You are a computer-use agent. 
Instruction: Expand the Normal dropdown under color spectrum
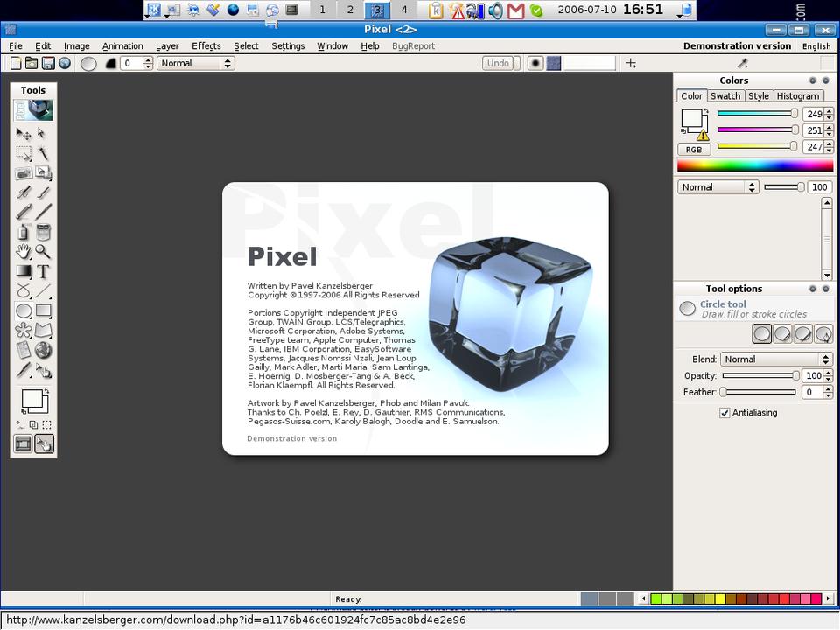click(x=717, y=187)
